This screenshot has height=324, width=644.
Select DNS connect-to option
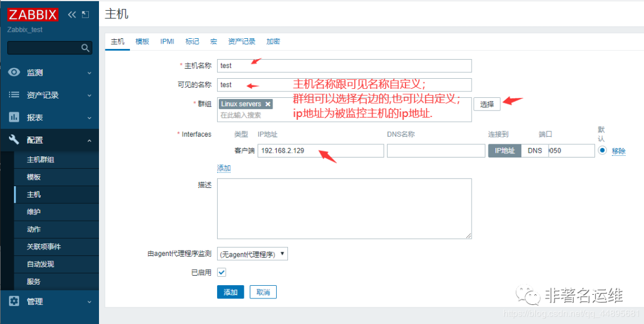(x=535, y=150)
